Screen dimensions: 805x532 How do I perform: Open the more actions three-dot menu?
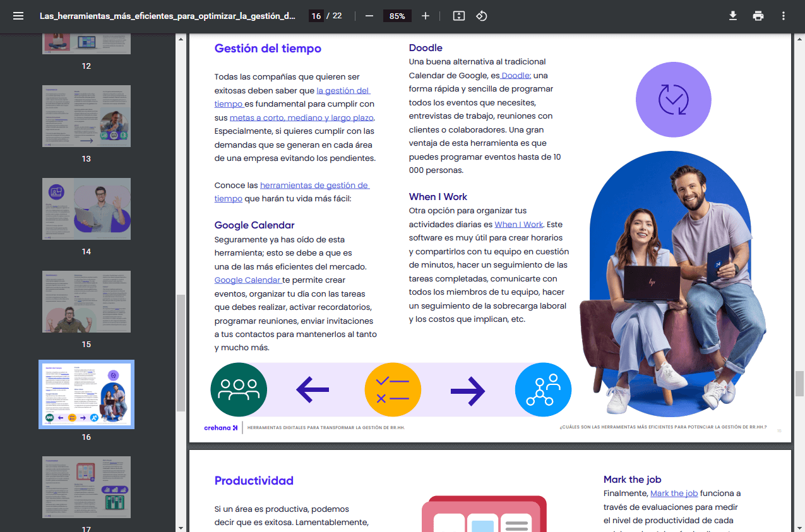pos(784,16)
